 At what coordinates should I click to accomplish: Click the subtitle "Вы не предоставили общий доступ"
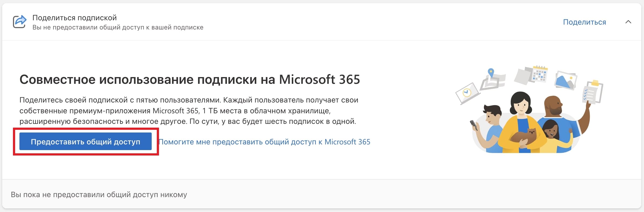(118, 27)
